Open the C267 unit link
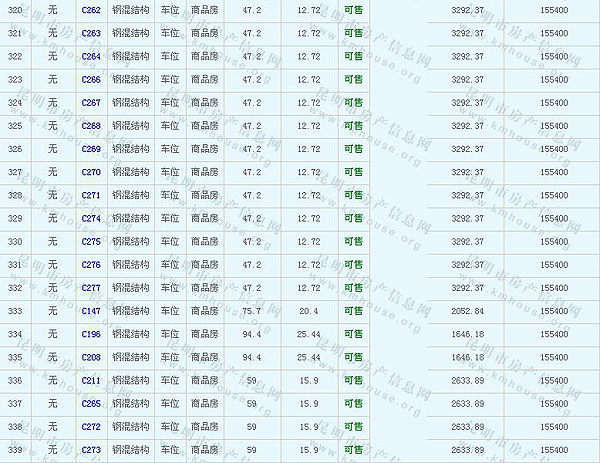Viewport: 600px width, 463px height. pos(91,102)
